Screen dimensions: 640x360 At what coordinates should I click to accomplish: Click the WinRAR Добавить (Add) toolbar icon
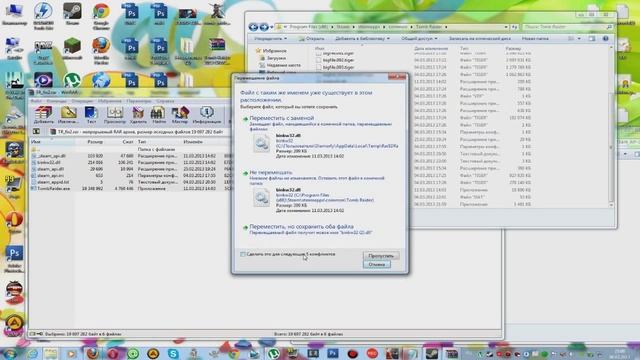click(43, 115)
